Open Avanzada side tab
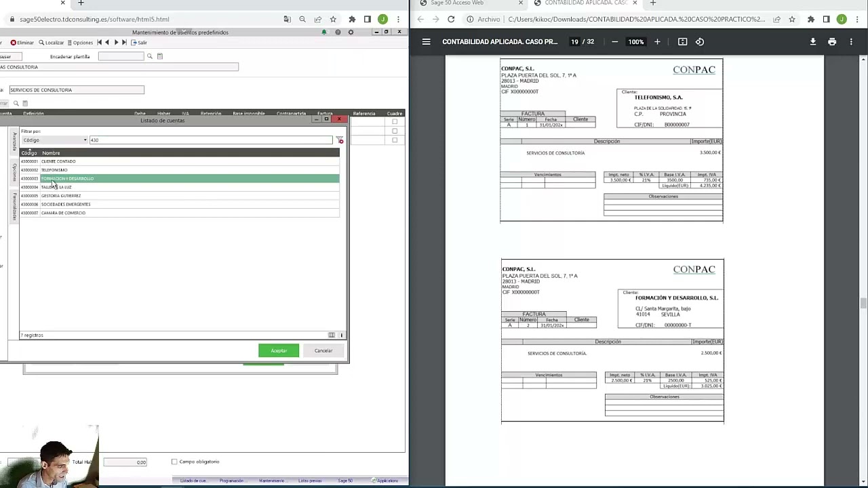Screen dimensions: 868x488 [14, 142]
